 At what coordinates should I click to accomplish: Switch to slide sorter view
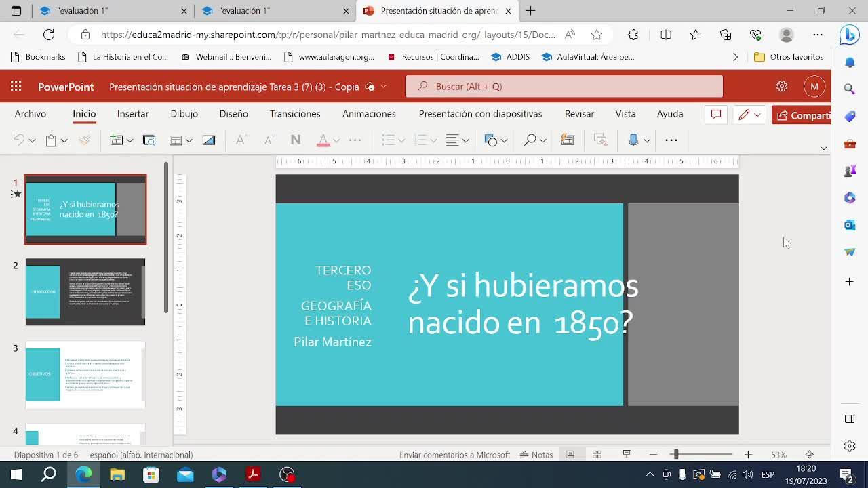coord(597,455)
